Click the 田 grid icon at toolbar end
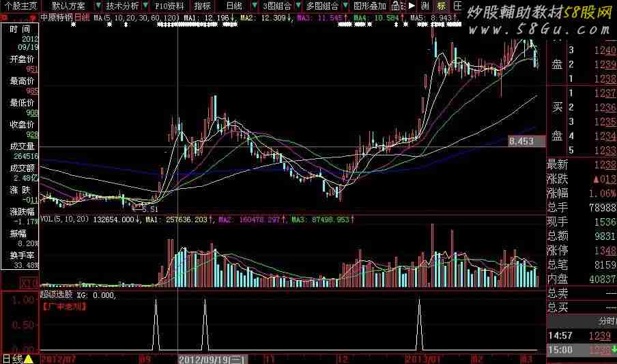This screenshot has height=364, width=617. (x=457, y=6)
